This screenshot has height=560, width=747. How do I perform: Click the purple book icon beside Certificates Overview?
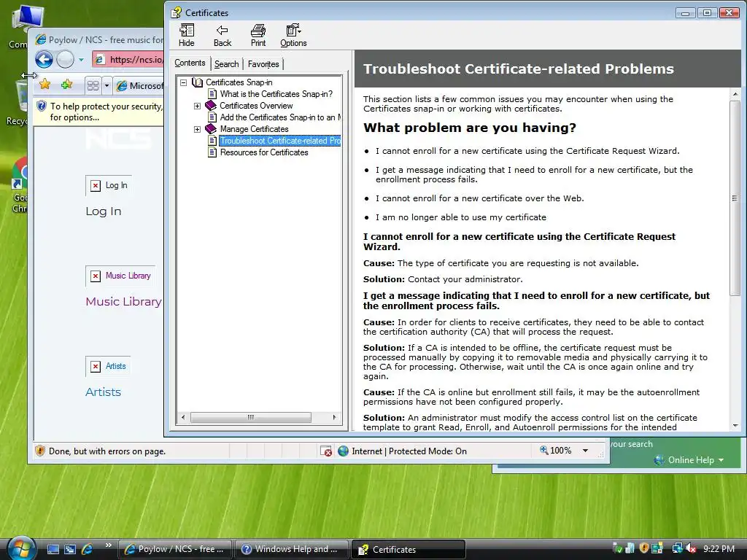pyautogui.click(x=211, y=105)
